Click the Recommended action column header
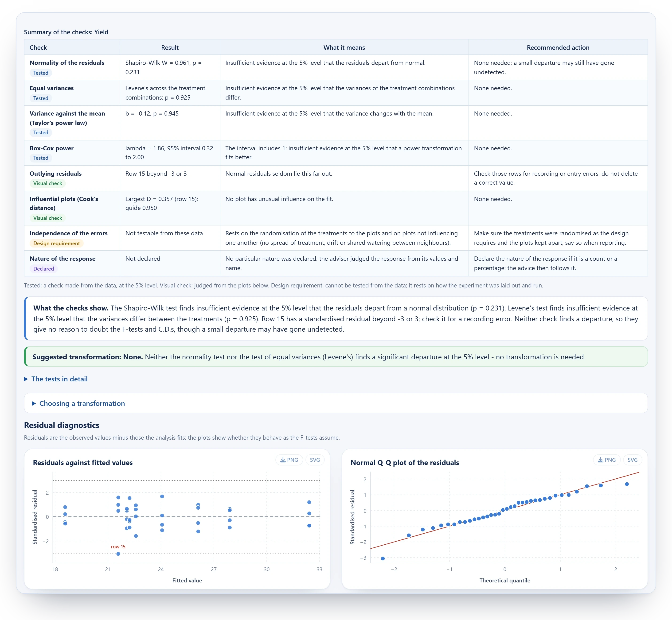The width and height of the screenshot is (672, 620). (x=558, y=47)
